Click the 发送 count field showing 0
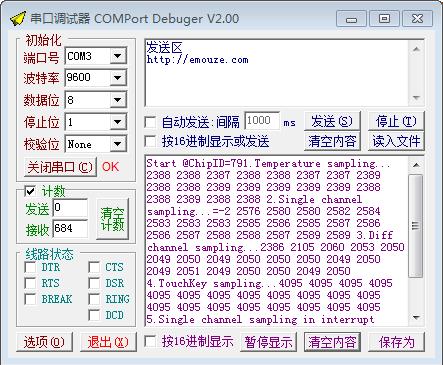443x365 pixels. point(70,208)
